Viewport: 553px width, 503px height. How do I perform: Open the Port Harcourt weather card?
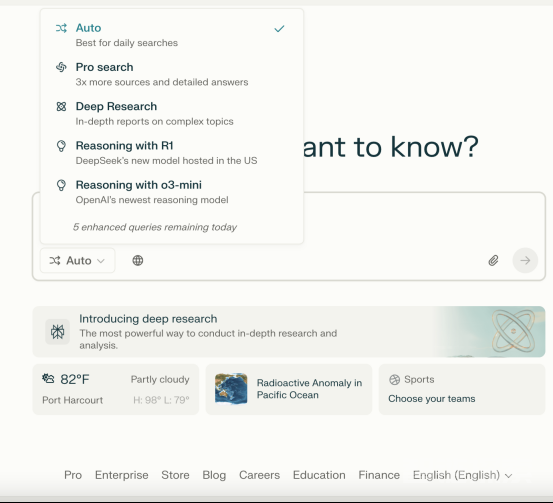pyautogui.click(x=116, y=389)
